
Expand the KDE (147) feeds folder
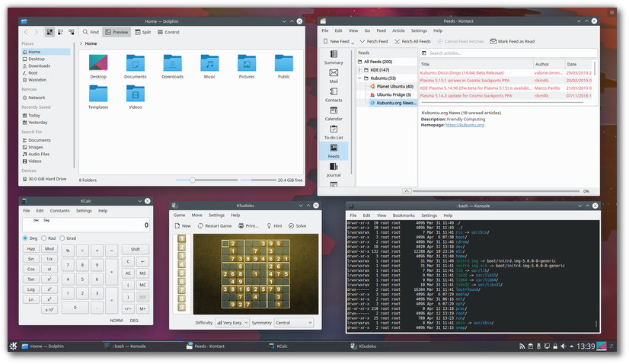[x=359, y=70]
